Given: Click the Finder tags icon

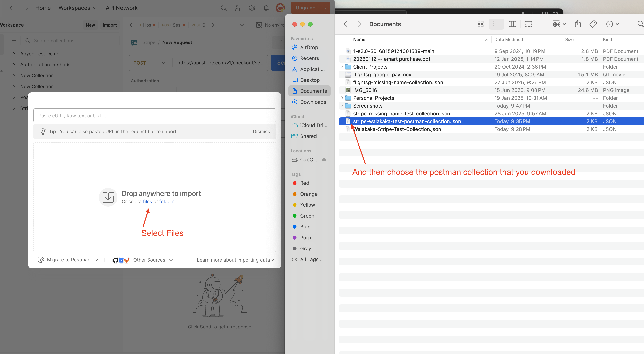Looking at the screenshot, I should point(593,24).
